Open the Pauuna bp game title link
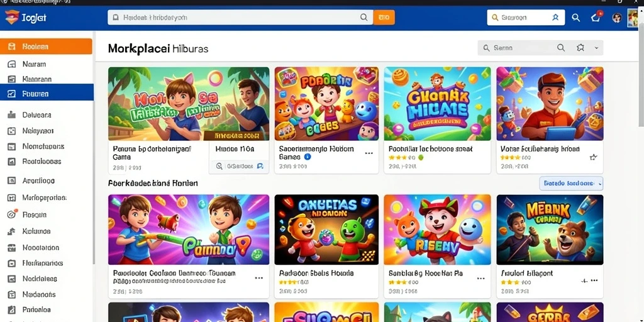 tap(152, 153)
